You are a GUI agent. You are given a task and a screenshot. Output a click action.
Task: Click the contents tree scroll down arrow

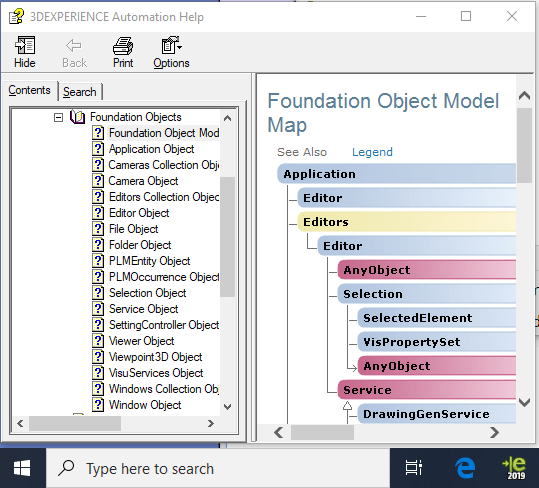[227, 407]
